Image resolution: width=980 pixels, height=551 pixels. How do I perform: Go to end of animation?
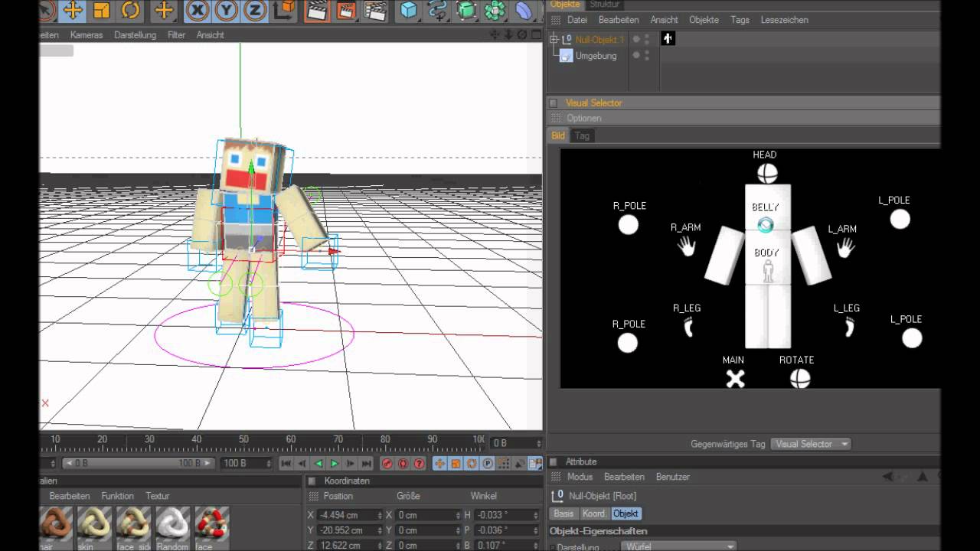[x=367, y=464]
